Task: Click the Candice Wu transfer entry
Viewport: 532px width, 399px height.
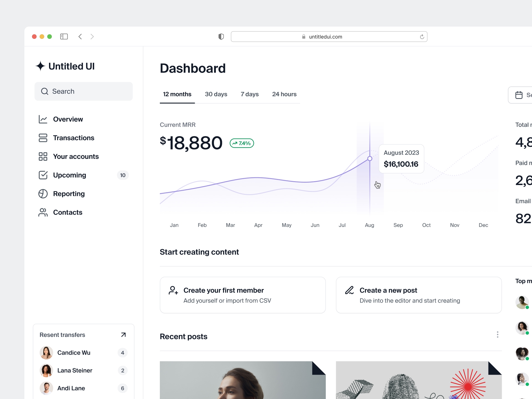Action: pyautogui.click(x=83, y=352)
